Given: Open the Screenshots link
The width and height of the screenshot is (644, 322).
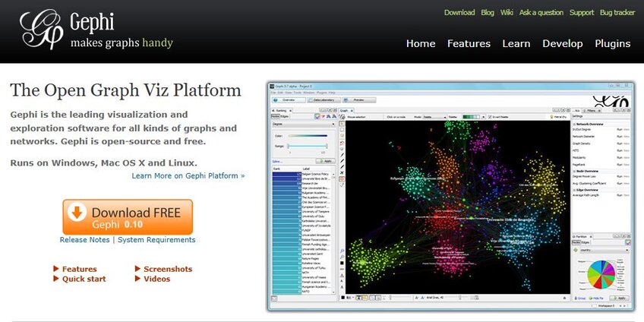Looking at the screenshot, I should tap(168, 269).
